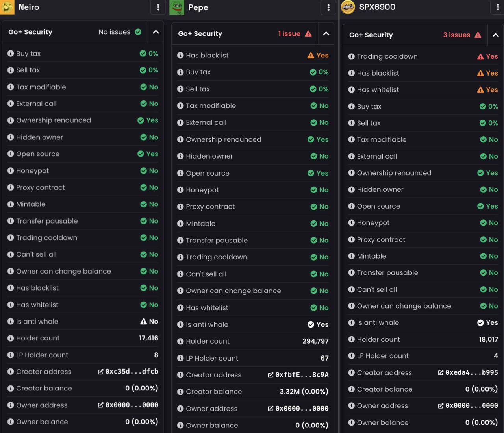Click the Pepe "1 issue" status text

289,34
